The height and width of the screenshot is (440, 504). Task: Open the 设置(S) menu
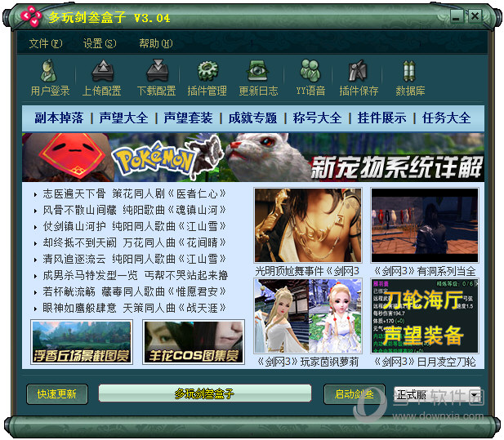[x=100, y=43]
